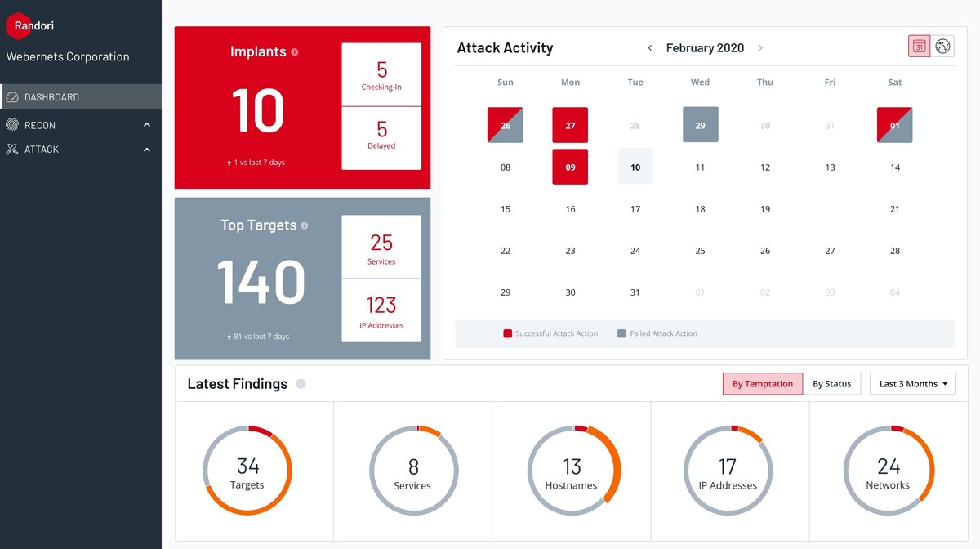Screen dimensions: 980x549
Task: Open the 25 Services tile
Action: 381,247
